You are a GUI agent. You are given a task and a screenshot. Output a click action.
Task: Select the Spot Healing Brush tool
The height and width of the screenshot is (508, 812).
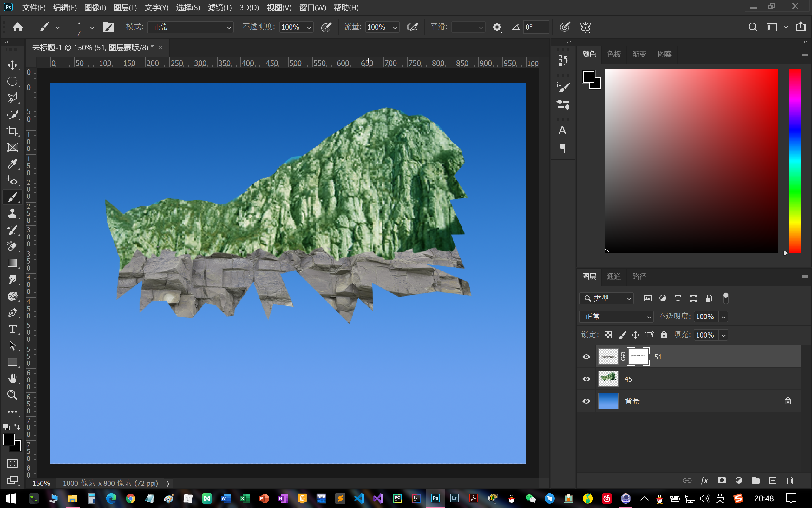12,180
